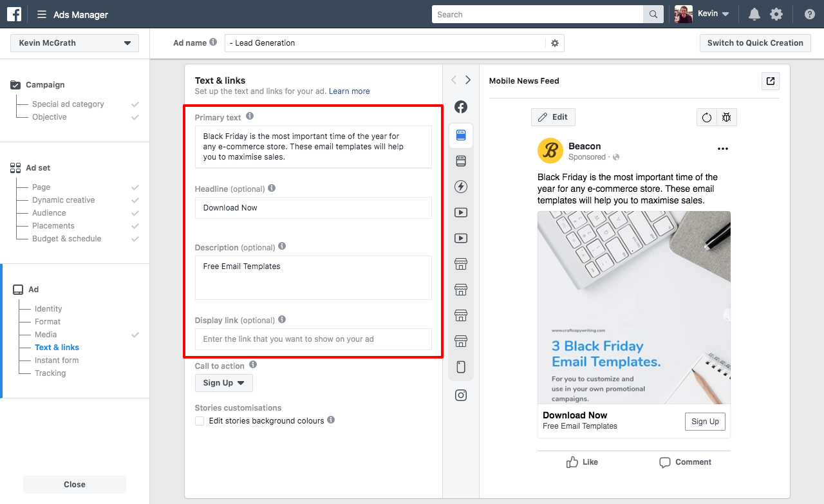
Task: Click the Facebook logo in top bar
Action: tap(14, 14)
